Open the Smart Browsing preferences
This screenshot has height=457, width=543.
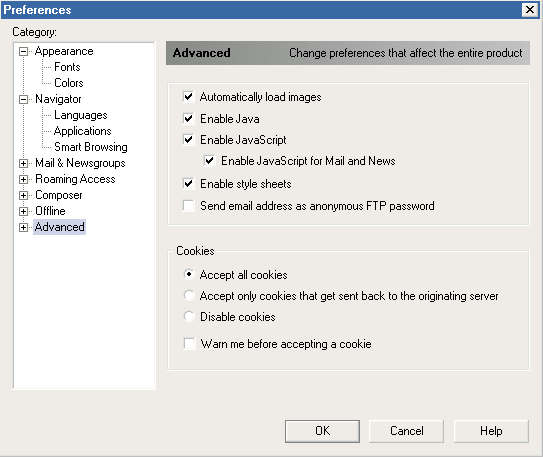[91, 147]
